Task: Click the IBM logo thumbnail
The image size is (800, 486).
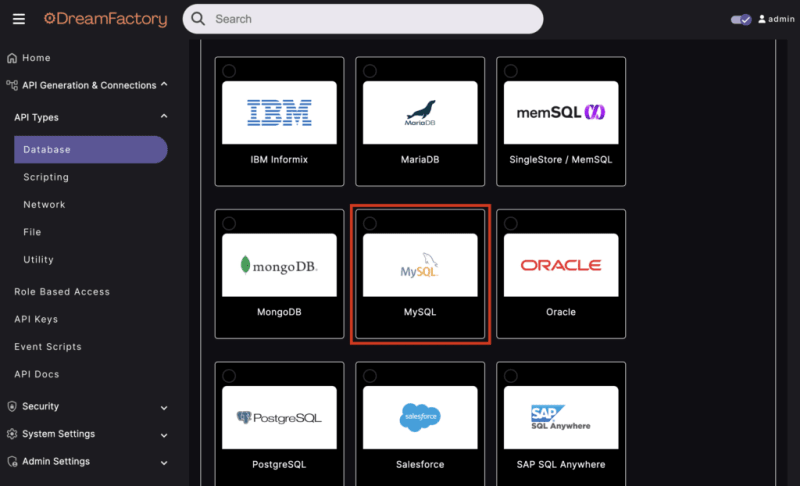Action: [279, 113]
